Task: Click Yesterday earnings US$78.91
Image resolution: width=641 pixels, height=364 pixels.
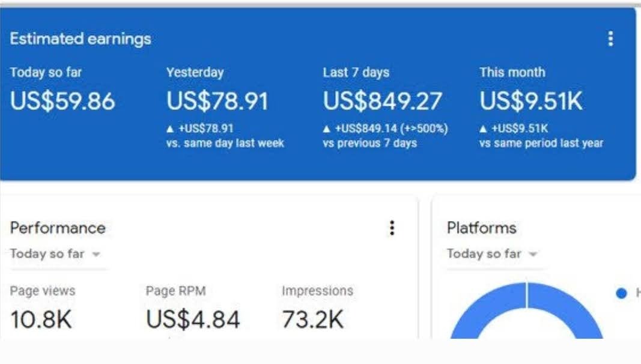Action: [x=217, y=102]
